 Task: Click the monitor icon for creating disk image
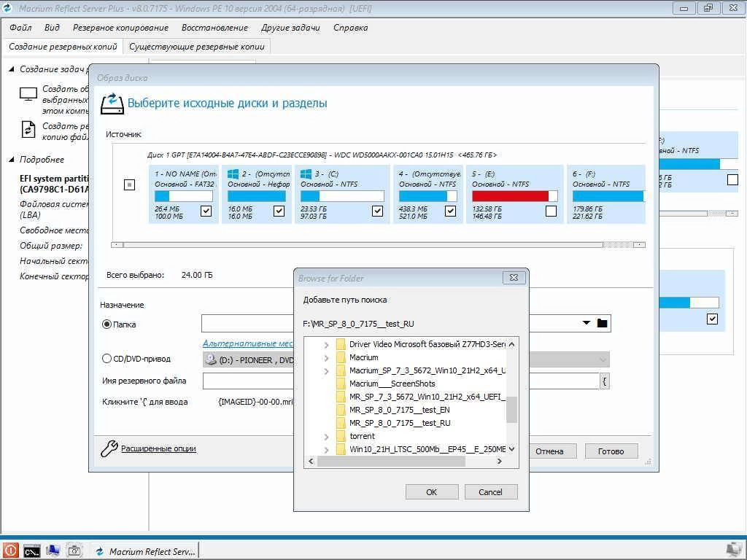tap(28, 94)
